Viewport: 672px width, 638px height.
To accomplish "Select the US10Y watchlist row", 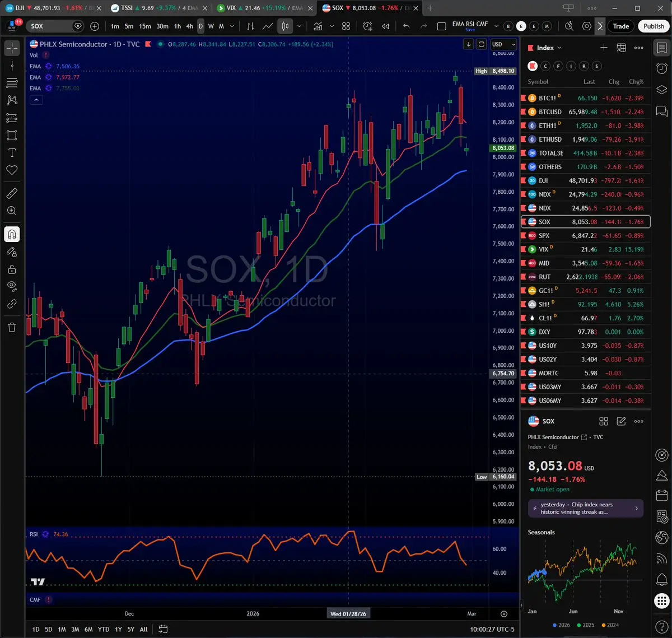I will tap(586, 346).
